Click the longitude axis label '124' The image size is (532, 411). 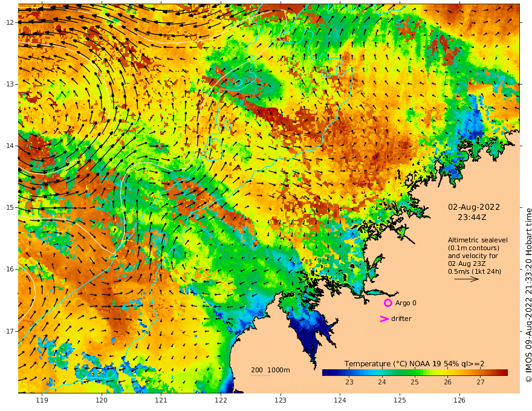coord(340,401)
